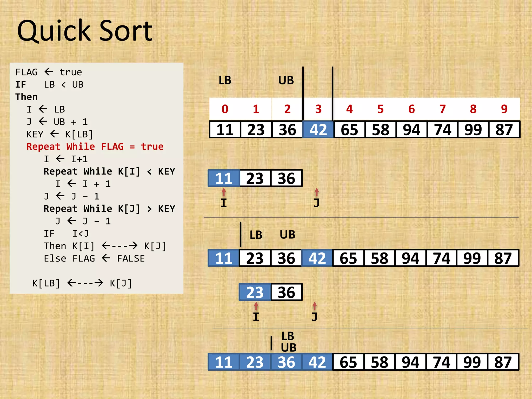Click the 'K[LB] <---> K[J]' swap line
This screenshot has width=532, height=399.
[82, 283]
